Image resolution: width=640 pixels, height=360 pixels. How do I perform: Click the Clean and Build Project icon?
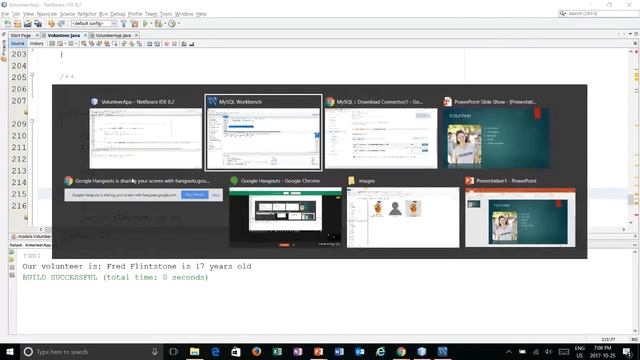tap(135, 24)
